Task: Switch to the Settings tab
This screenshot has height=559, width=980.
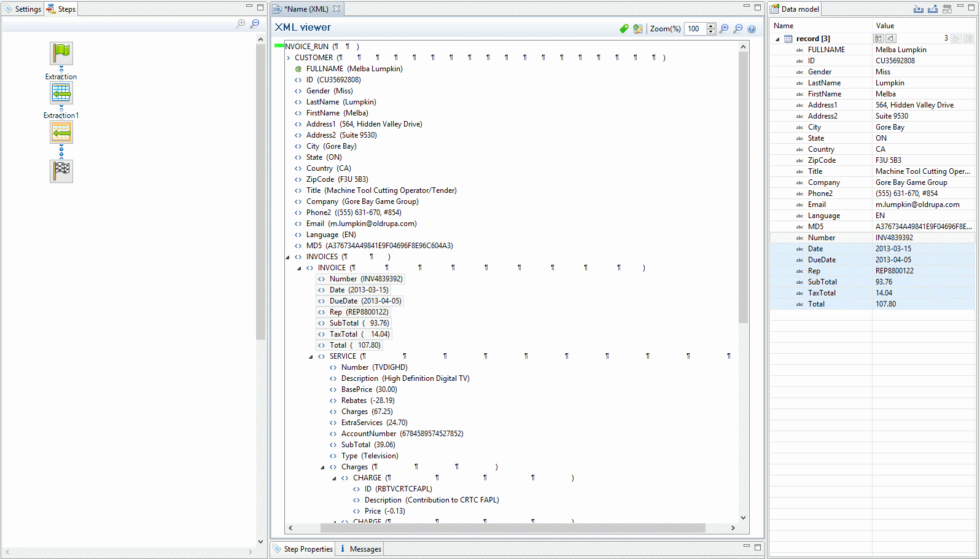Action: pyautogui.click(x=23, y=9)
